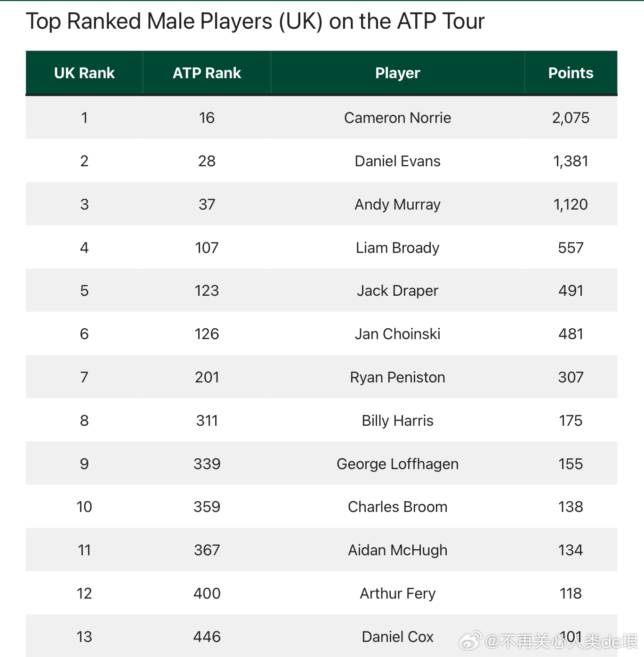This screenshot has width=644, height=657.
Task: Click player name Arthur Fery
Action: pos(397,593)
